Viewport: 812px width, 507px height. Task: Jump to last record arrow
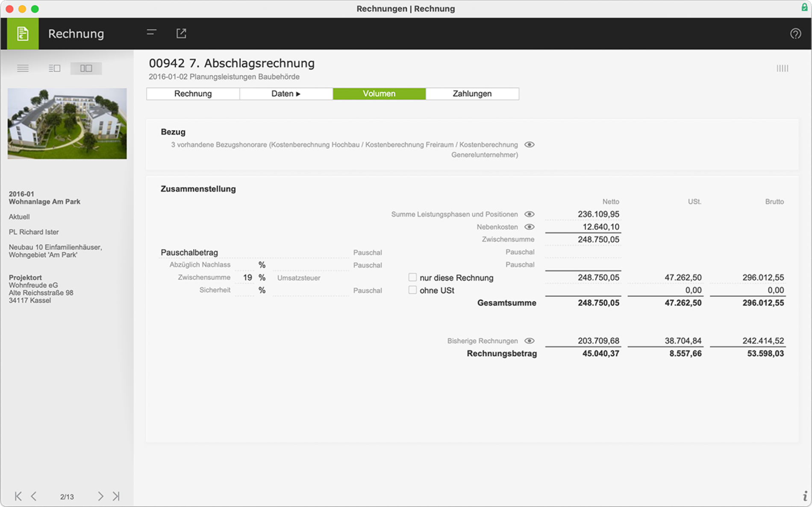click(116, 496)
